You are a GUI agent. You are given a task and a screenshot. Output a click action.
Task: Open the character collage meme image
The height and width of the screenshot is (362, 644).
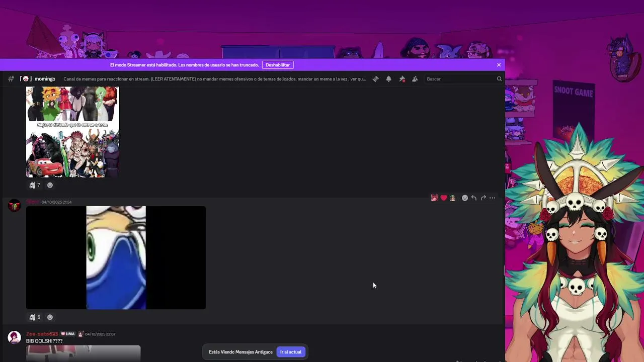pos(72,132)
